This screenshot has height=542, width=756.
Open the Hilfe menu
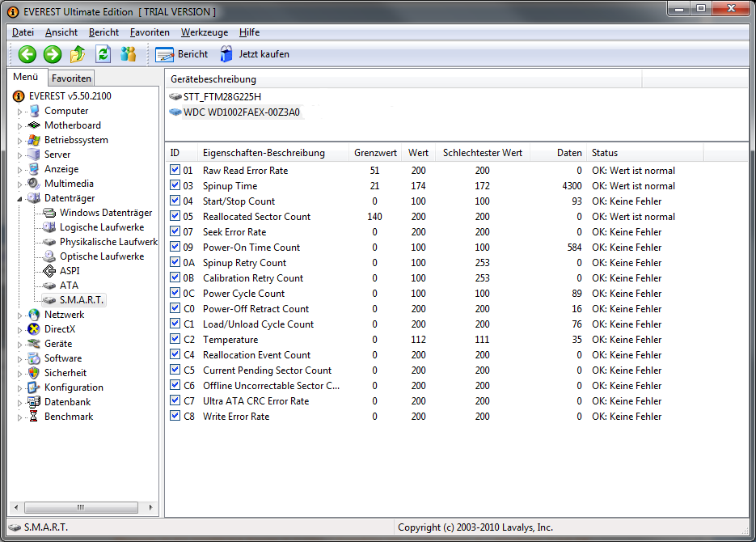click(249, 32)
